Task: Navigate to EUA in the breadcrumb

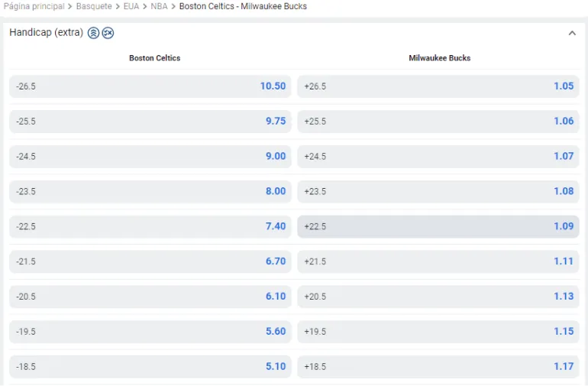Action: (x=131, y=6)
